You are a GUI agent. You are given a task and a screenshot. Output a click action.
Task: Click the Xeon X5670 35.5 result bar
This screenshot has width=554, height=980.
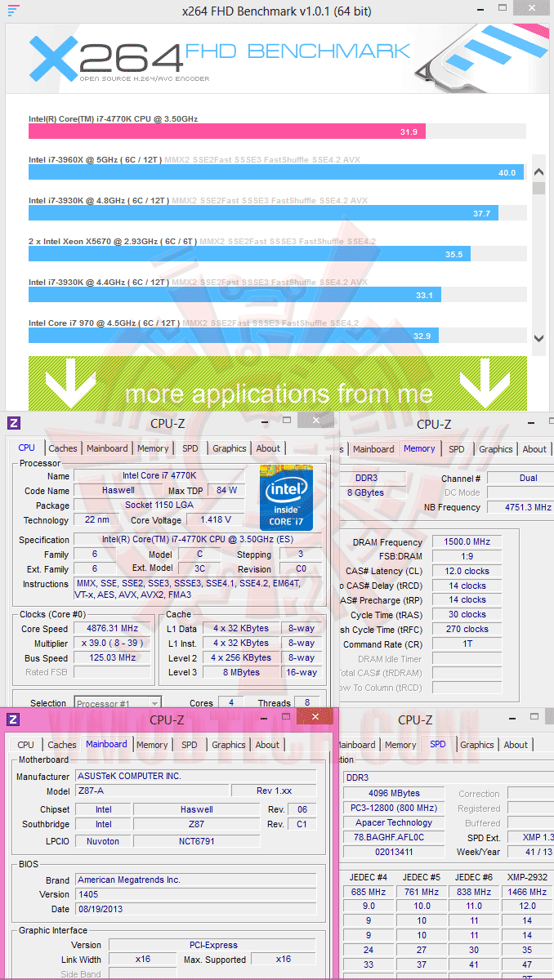click(x=248, y=254)
